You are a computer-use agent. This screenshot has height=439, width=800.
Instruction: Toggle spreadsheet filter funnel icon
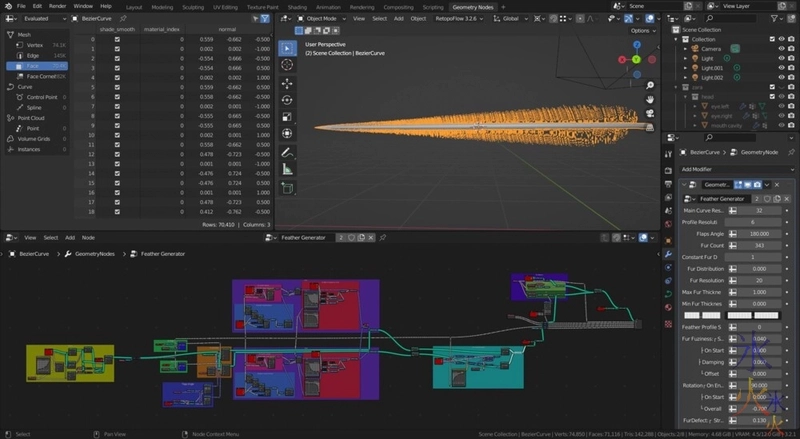pos(267,18)
